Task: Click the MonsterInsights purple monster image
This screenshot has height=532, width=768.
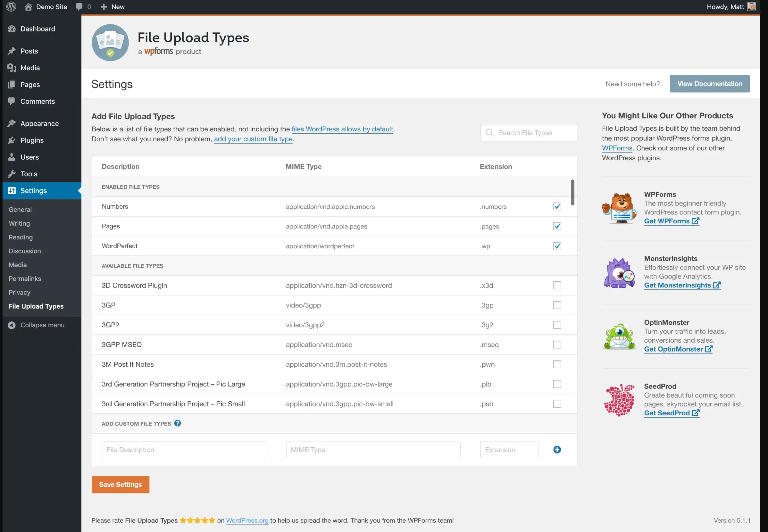Action: [619, 273]
